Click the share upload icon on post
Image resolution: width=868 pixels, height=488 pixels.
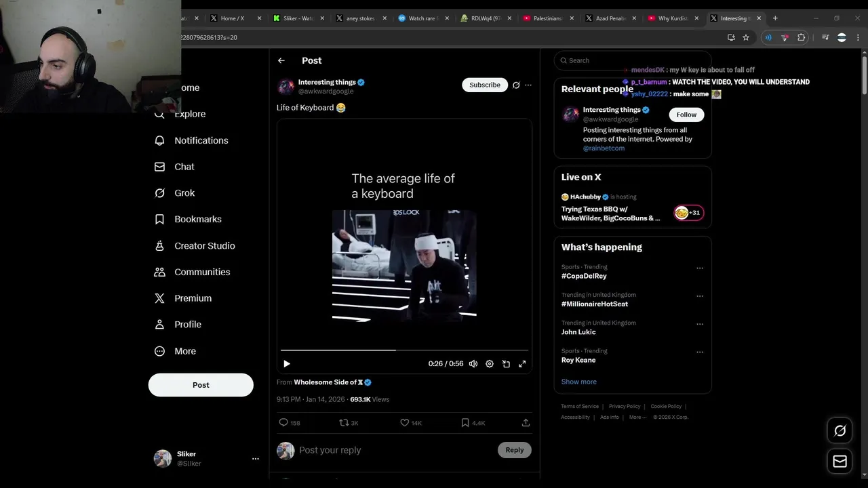click(x=526, y=423)
